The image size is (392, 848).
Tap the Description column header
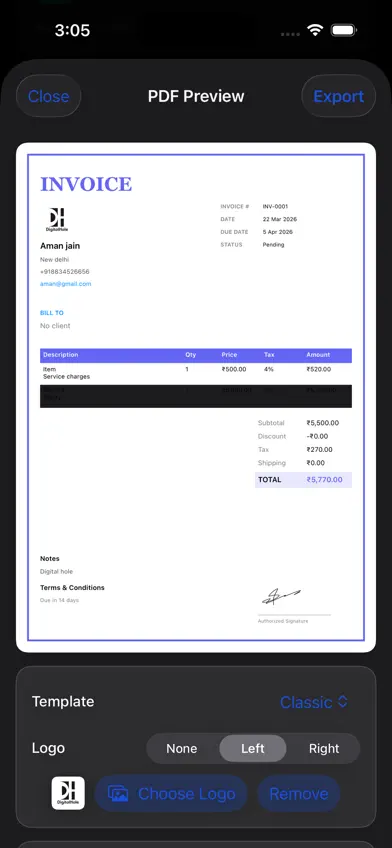(61, 355)
